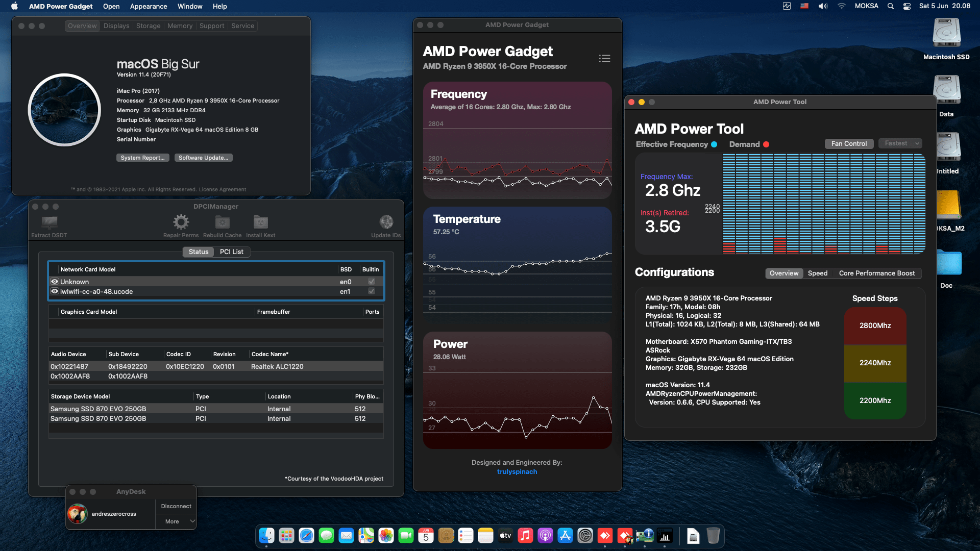Select the Service tab in About This Mac

pos(243,26)
